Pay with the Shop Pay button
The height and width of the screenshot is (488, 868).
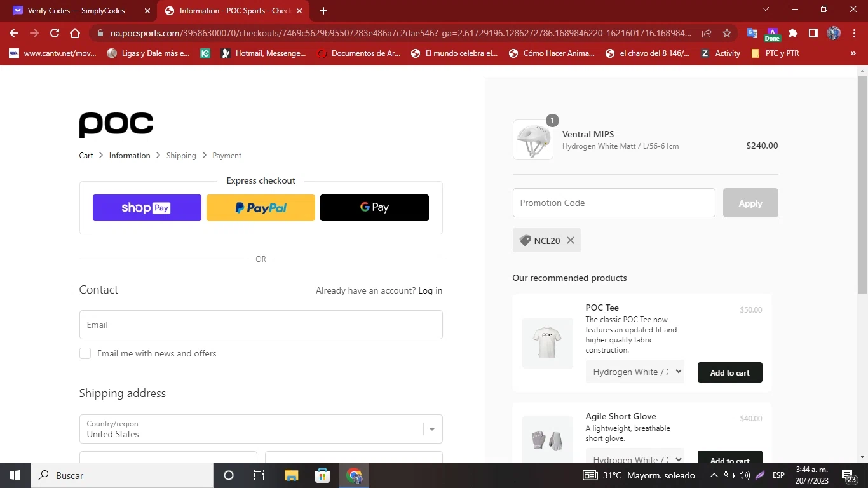(147, 208)
